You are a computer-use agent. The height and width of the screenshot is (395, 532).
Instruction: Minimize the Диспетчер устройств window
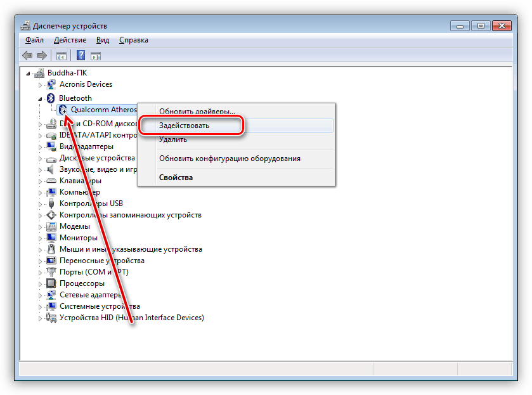(x=460, y=26)
